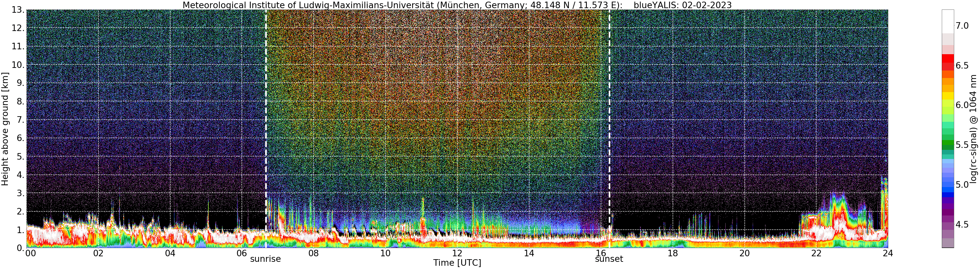Click the white dashed sunrise line
This screenshot has height=269, width=980.
[x=265, y=129]
